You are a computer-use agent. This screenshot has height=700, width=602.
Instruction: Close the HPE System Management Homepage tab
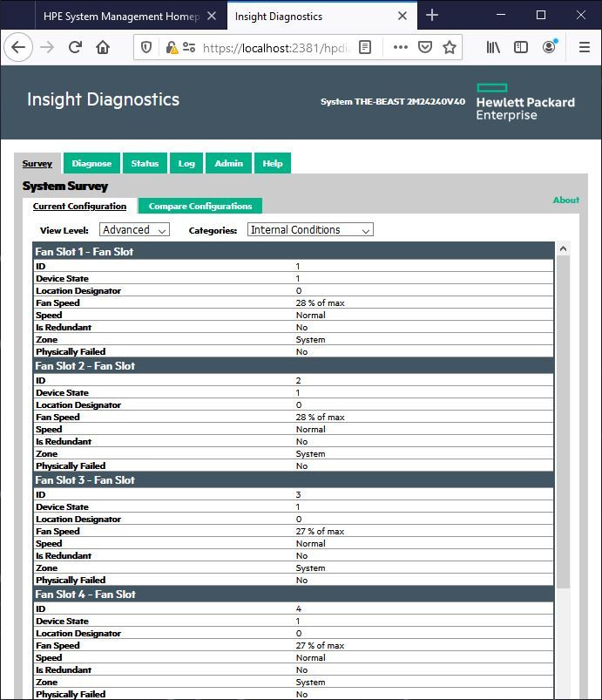212,16
